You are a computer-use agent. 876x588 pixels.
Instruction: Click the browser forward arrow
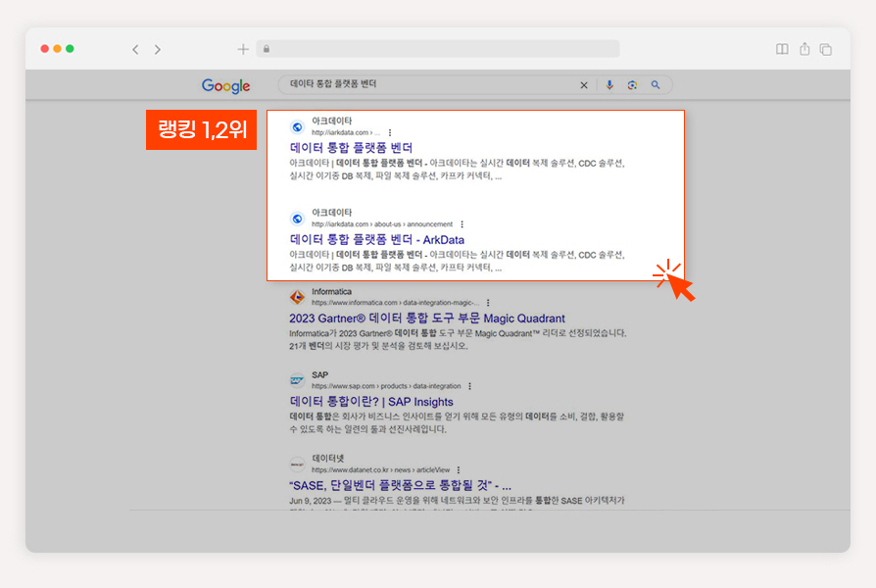(x=158, y=50)
